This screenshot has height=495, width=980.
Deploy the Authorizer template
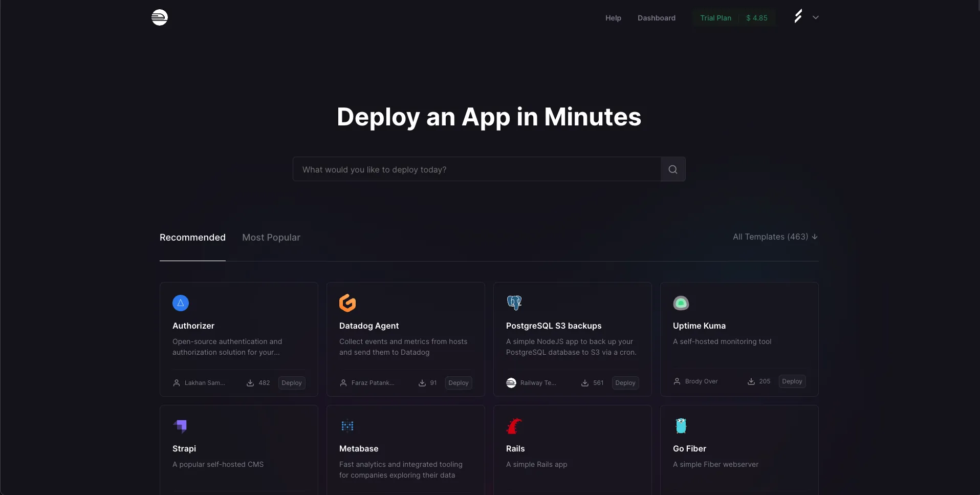[x=292, y=383]
